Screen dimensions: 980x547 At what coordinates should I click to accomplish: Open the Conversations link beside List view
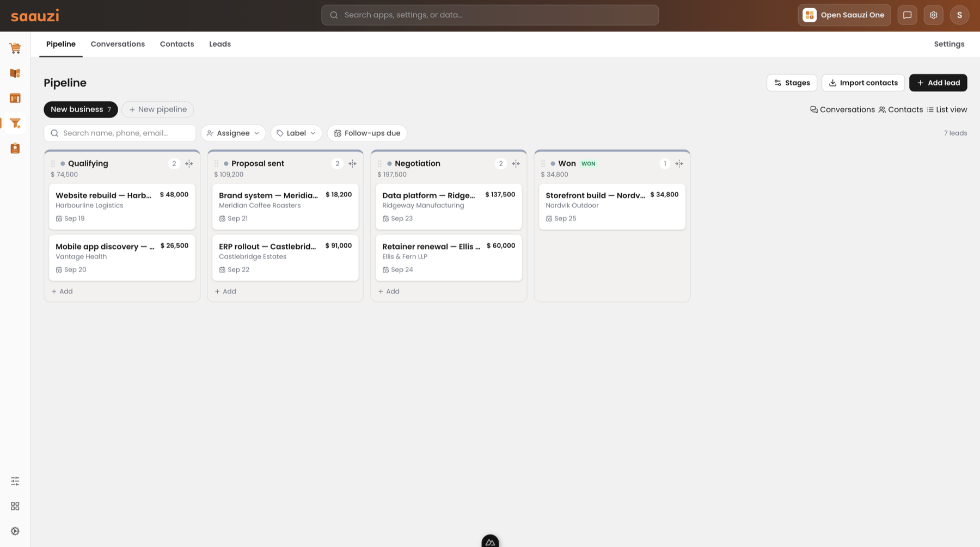click(842, 110)
